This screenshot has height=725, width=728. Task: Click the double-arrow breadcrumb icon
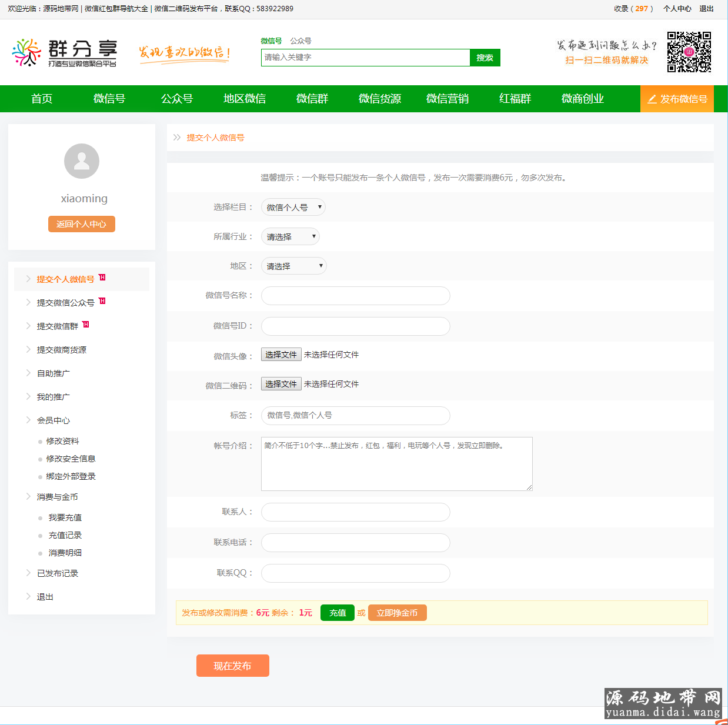coord(177,138)
